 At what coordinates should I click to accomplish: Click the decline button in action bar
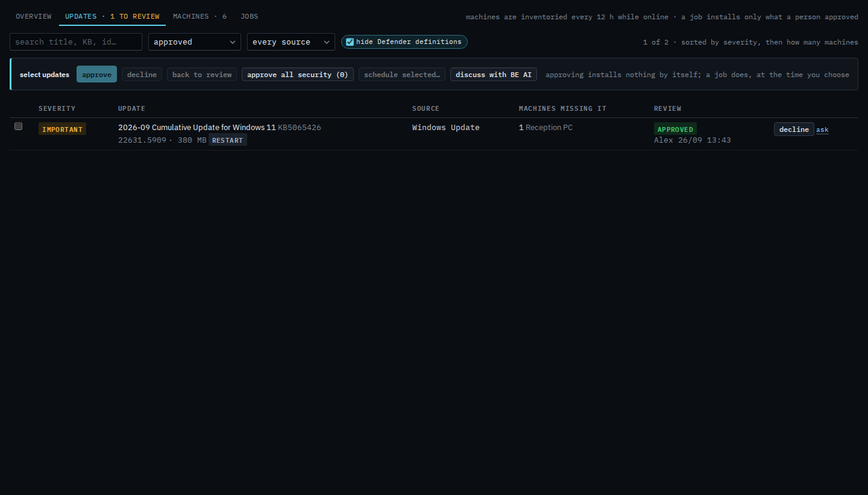pyautogui.click(x=142, y=74)
